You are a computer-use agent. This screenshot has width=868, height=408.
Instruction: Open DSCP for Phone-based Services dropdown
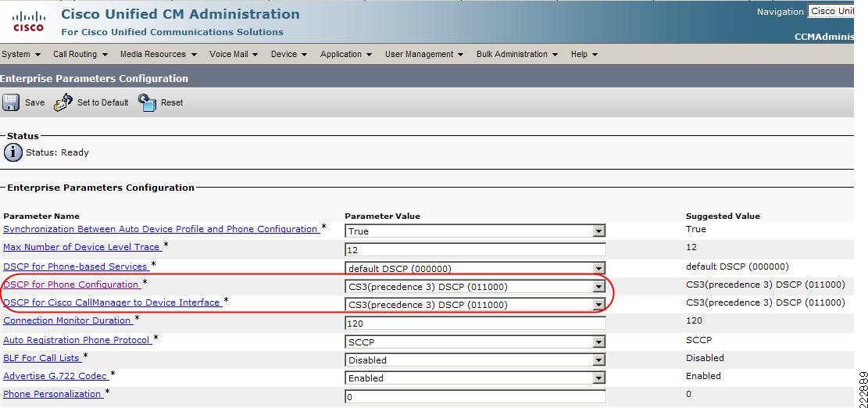click(x=475, y=269)
